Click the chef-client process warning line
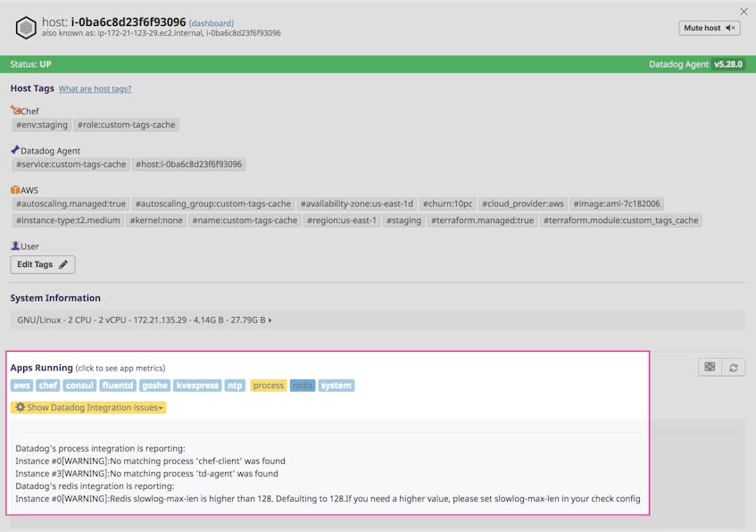The height and width of the screenshot is (532, 756). (x=151, y=461)
